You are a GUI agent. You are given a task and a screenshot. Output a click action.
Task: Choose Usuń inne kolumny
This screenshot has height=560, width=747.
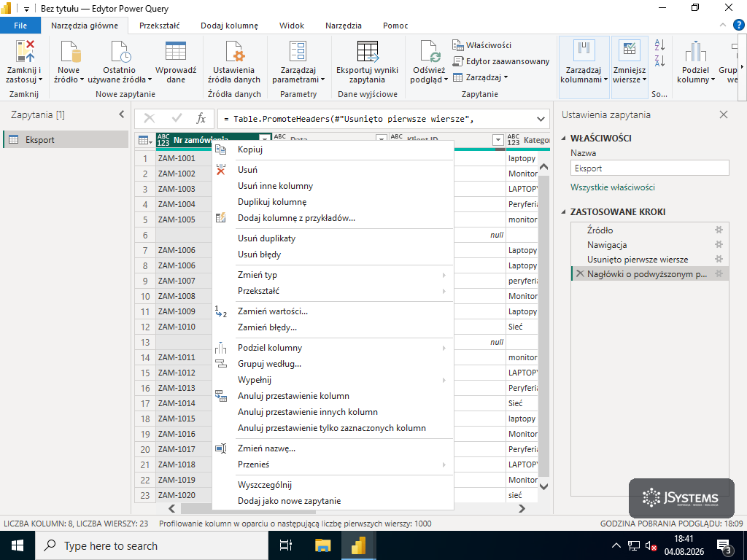tap(333, 186)
